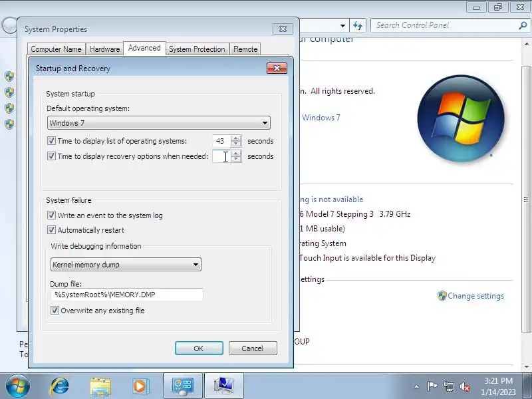This screenshot has height=399, width=532.
Task: Open the clock showing 3:21 PM
Action: [498, 386]
